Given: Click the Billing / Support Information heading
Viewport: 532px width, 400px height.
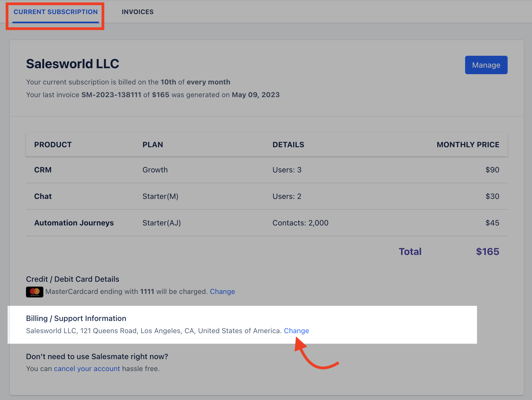Looking at the screenshot, I should [x=76, y=318].
